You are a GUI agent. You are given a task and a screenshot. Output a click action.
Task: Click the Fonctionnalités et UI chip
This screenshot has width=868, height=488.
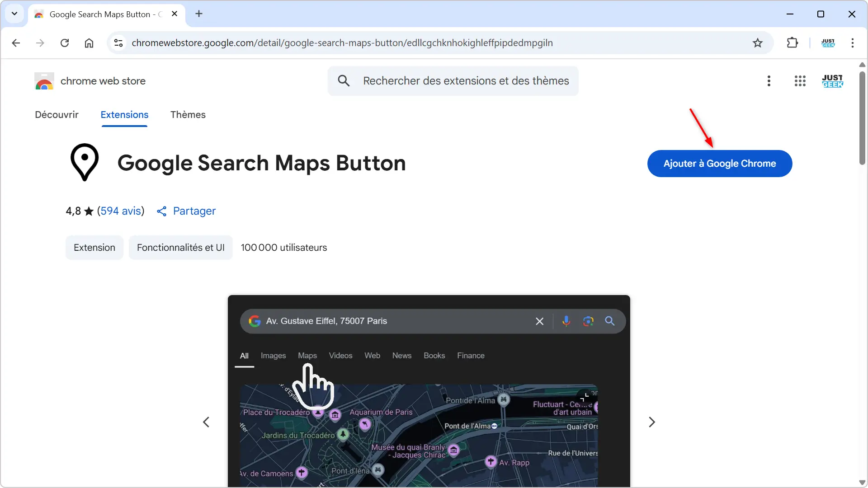(181, 248)
